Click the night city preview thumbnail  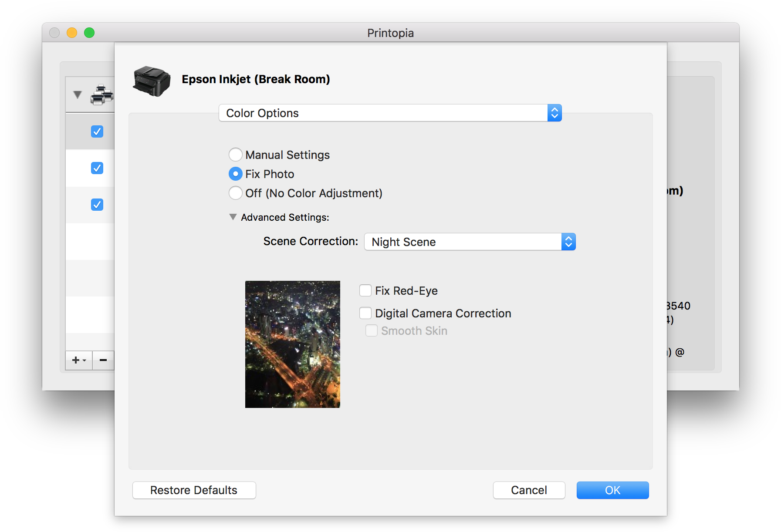coord(293,344)
